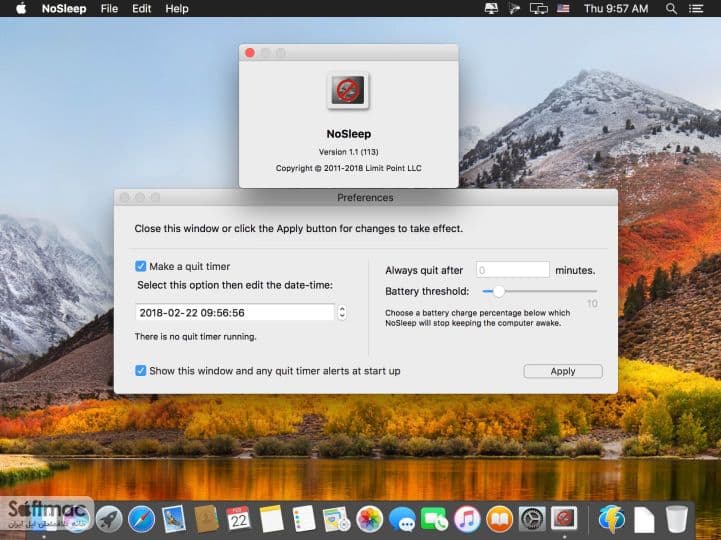Image resolution: width=721 pixels, height=540 pixels.
Task: Click the NoSleep icon in About window
Action: pos(348,91)
